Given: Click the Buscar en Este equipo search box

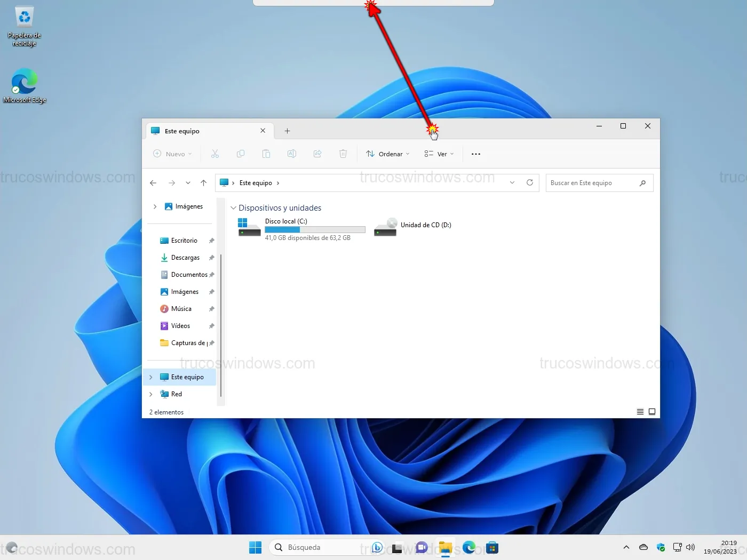Looking at the screenshot, I should tap(592, 183).
